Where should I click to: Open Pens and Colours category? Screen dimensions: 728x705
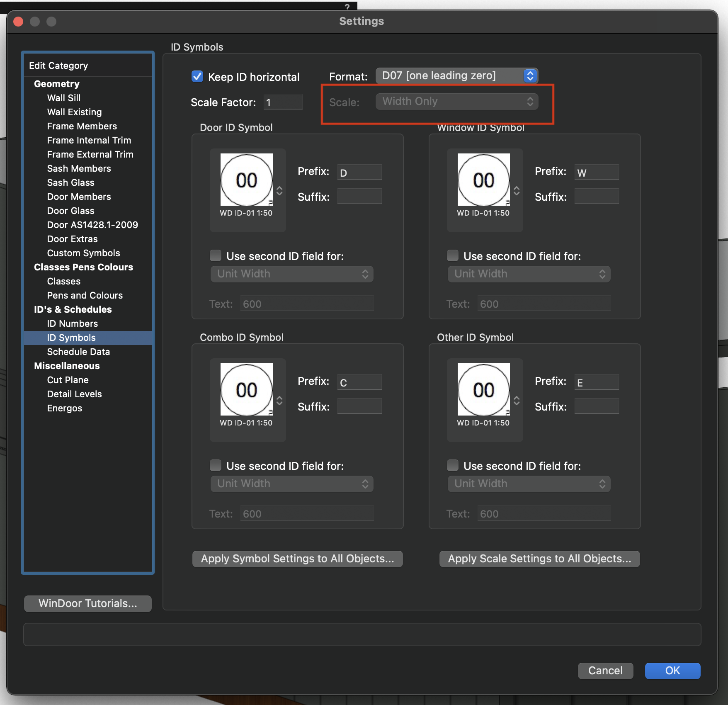85,295
